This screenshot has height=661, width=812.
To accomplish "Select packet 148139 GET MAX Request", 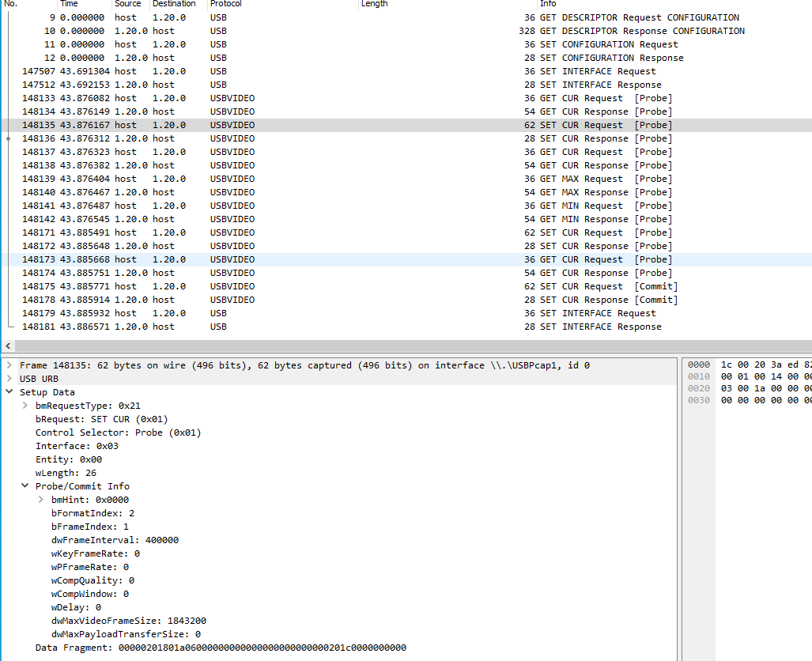I will point(406,179).
